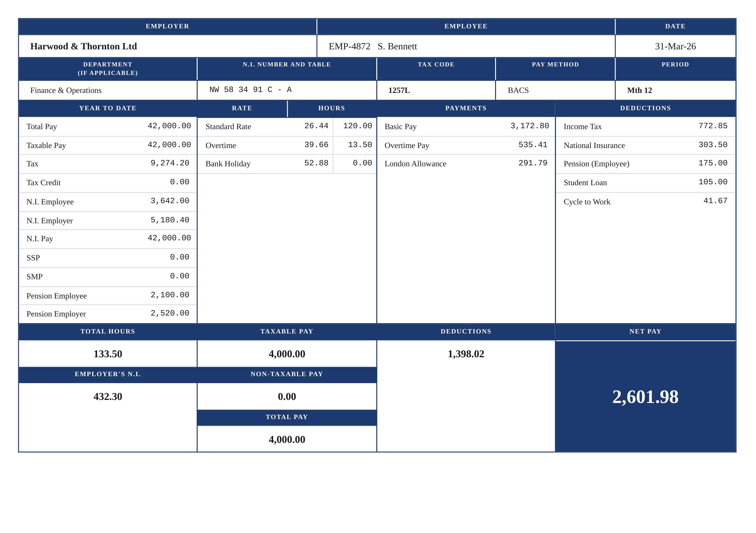This screenshot has height=533, width=756.
Task: Click the Year To Date column header
Action: coord(108,108)
